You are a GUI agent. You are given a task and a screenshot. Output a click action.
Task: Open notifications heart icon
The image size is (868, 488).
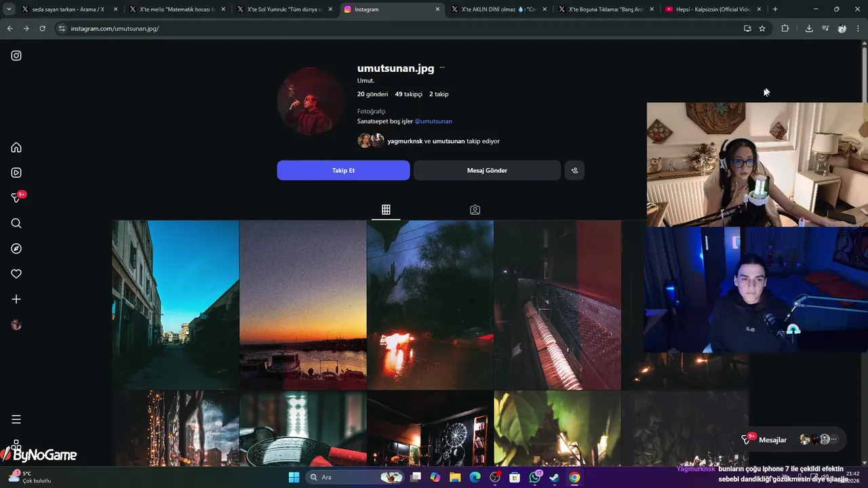(16, 274)
